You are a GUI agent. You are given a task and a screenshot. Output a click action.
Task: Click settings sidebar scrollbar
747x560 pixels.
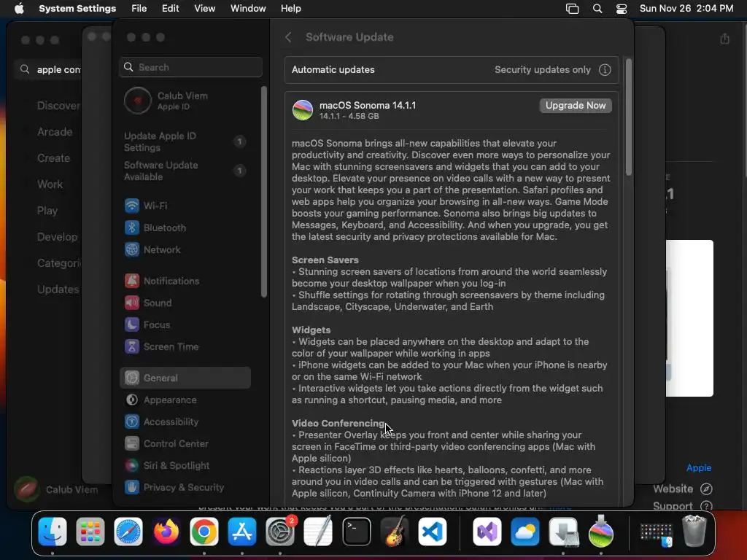pos(264,192)
